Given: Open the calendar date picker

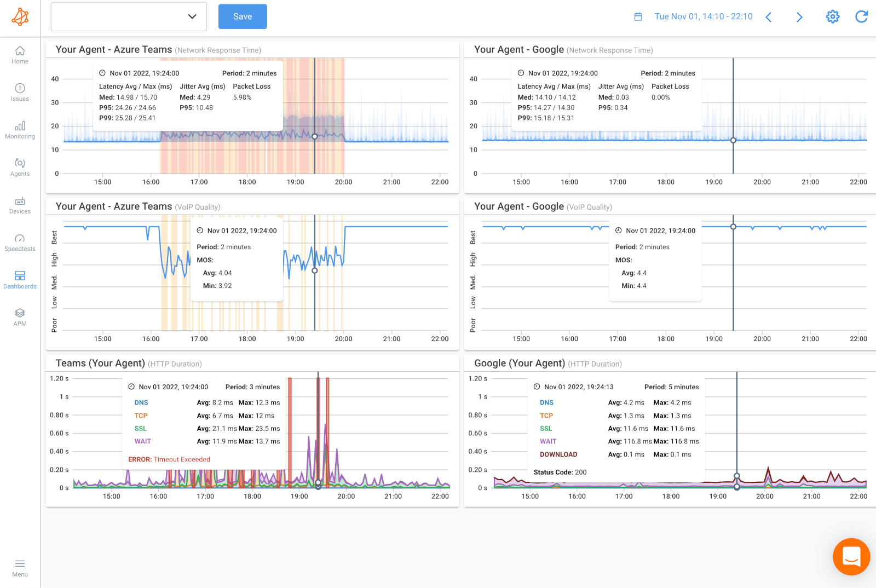Looking at the screenshot, I should coord(638,16).
